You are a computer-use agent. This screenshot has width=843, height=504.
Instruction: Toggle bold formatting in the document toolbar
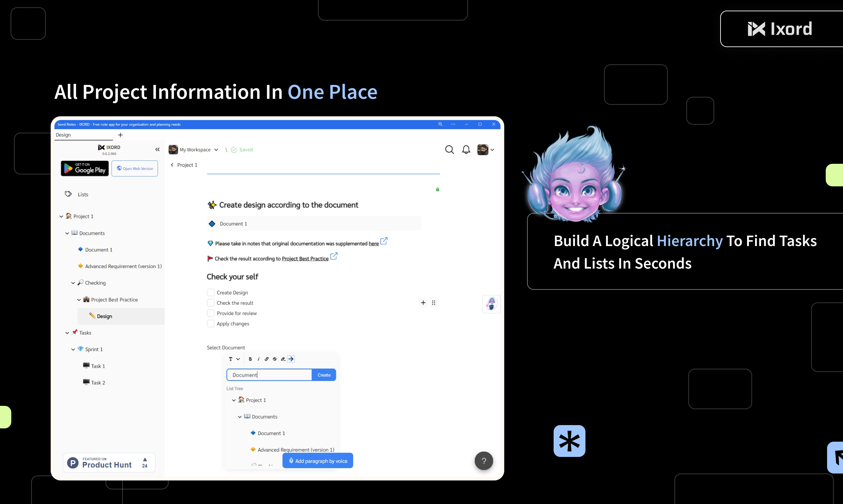tap(250, 359)
